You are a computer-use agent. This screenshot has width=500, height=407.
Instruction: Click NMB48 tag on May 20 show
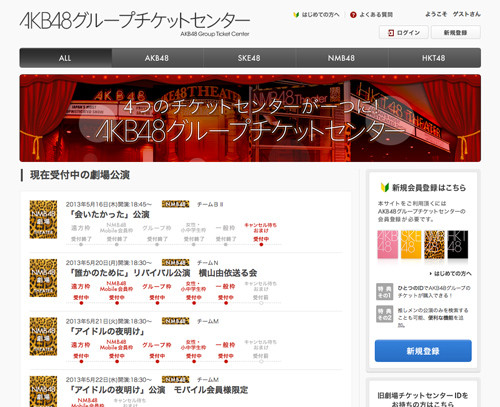175,263
